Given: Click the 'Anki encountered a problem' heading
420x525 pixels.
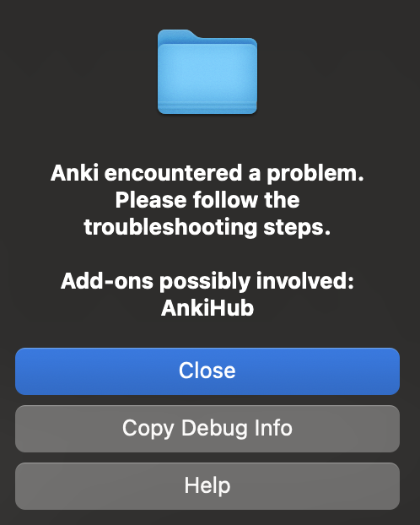Looking at the screenshot, I should click(x=207, y=173).
